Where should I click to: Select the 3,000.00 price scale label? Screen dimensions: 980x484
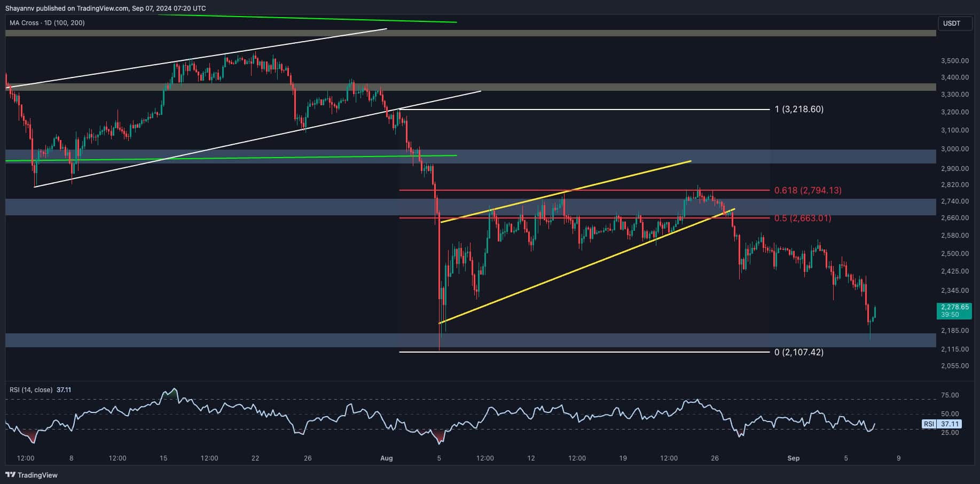(954, 149)
